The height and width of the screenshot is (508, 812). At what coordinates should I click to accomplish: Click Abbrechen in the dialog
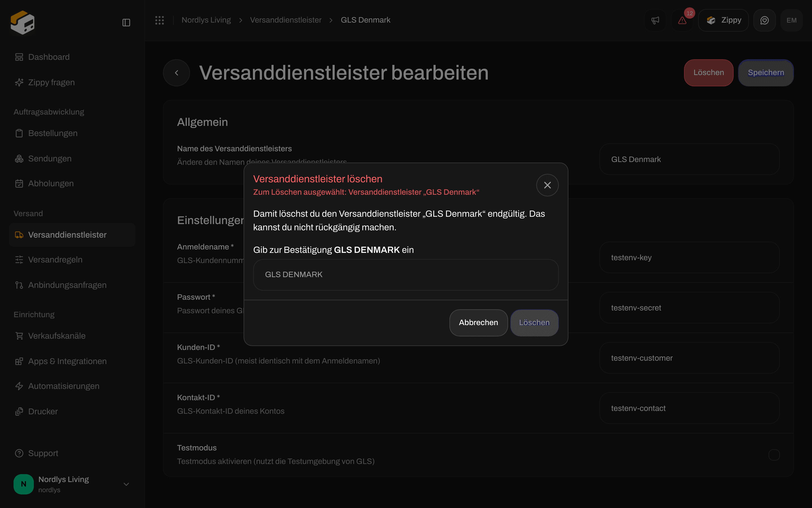478,323
